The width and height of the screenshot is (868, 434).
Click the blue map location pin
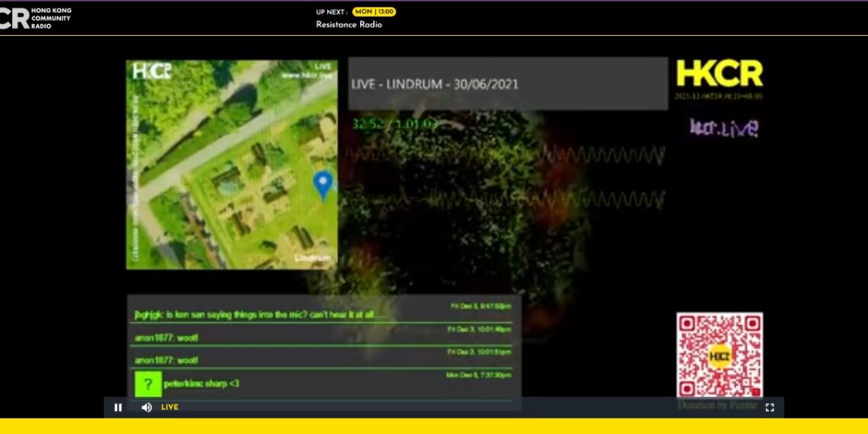[x=324, y=184]
